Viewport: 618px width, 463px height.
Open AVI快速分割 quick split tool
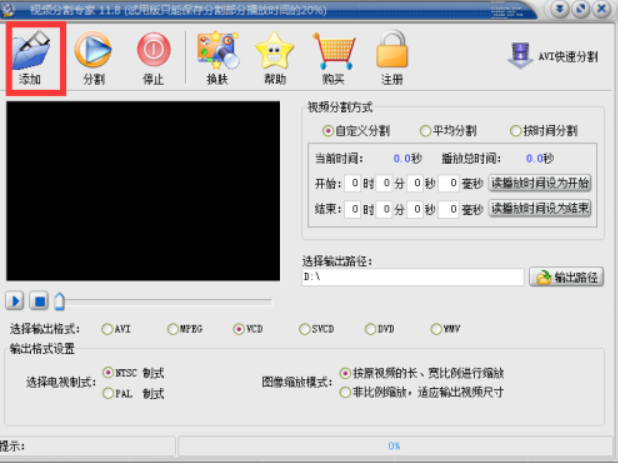tap(553, 56)
